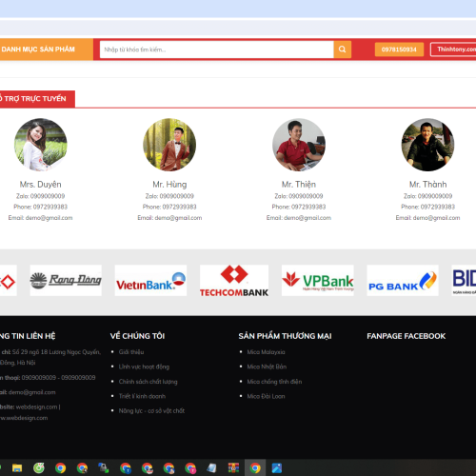Open the Mica Nhật Bản product link
The width and height of the screenshot is (476, 476).
click(267, 367)
